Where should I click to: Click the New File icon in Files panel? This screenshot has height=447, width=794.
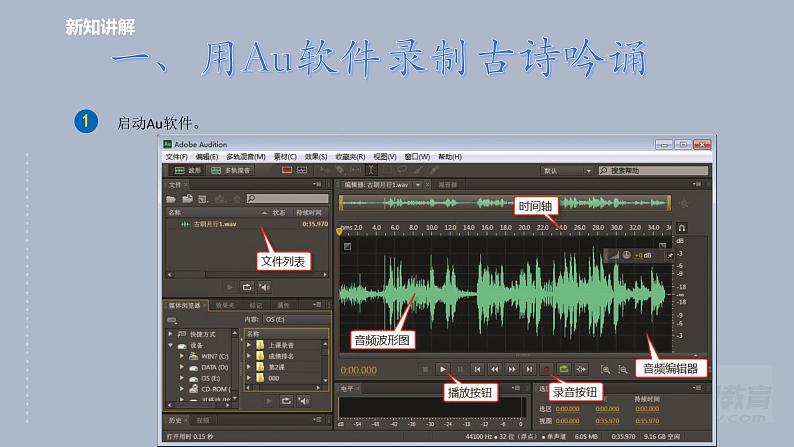(x=203, y=199)
